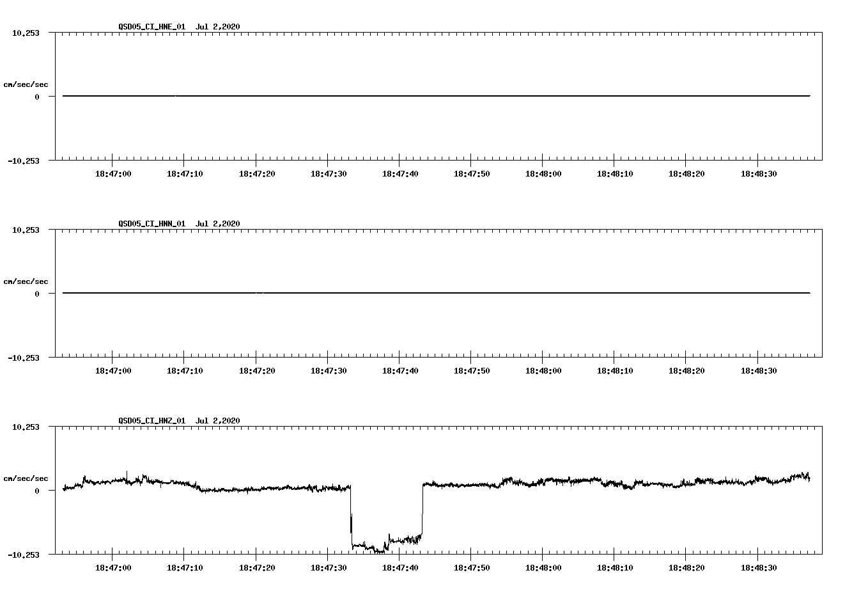Image resolution: width=868 pixels, height=591 pixels.
Task: Click the 18:47:00 time label under the HNE plot
Action: pyautogui.click(x=113, y=174)
